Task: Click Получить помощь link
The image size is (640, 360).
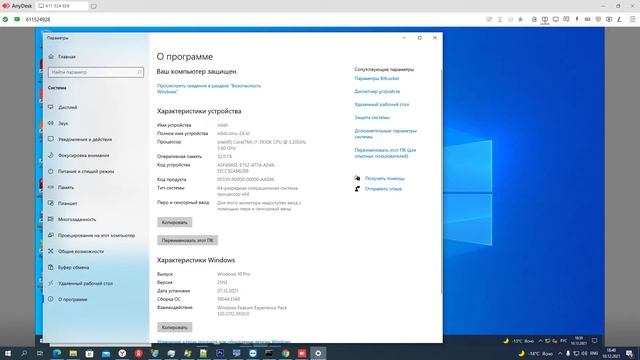Action: 384,178
